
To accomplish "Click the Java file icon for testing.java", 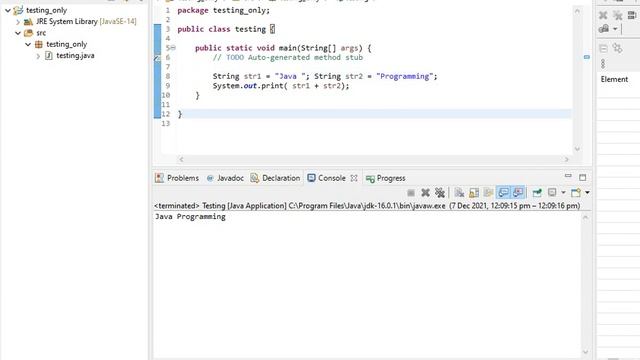I will [49, 56].
